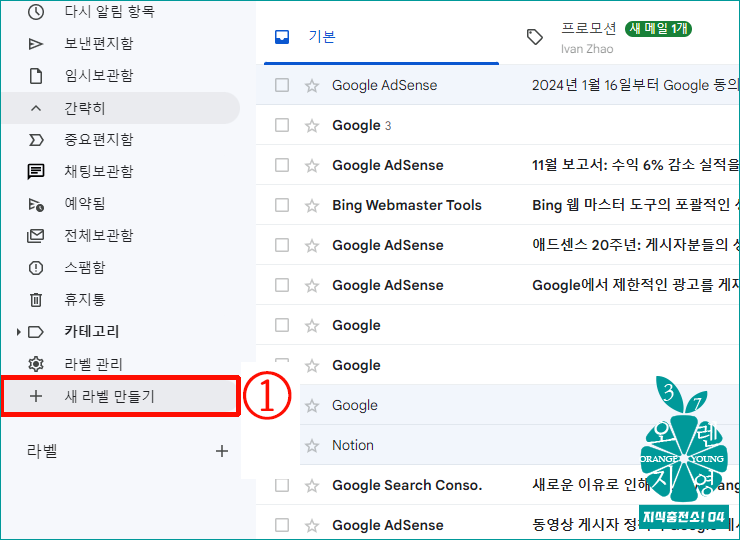Tick checkbox for 애드센스 20주년 email
Image resolution: width=740 pixels, height=540 pixels.
pos(282,245)
